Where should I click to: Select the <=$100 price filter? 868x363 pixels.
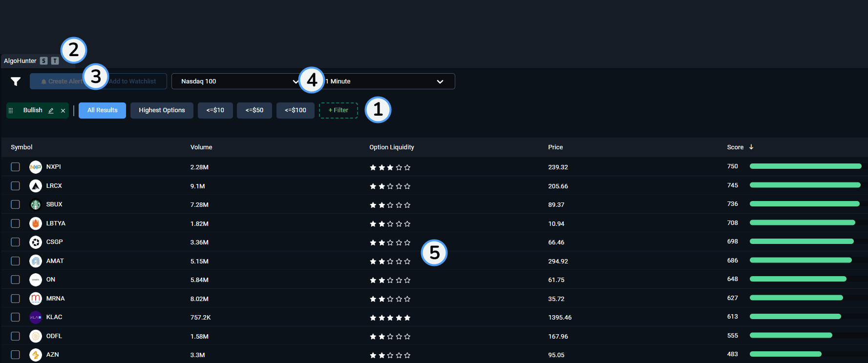click(296, 110)
